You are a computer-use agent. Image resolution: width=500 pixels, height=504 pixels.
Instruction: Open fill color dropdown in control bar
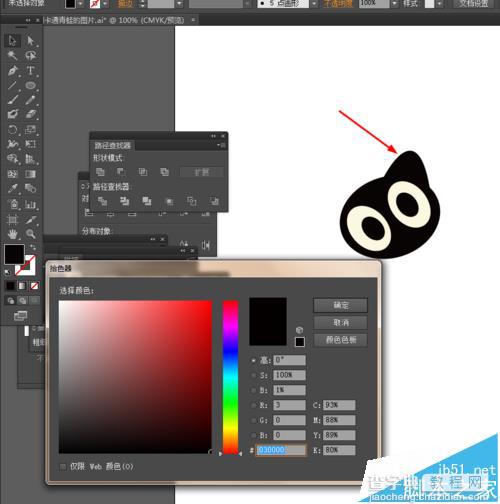click(x=81, y=4)
